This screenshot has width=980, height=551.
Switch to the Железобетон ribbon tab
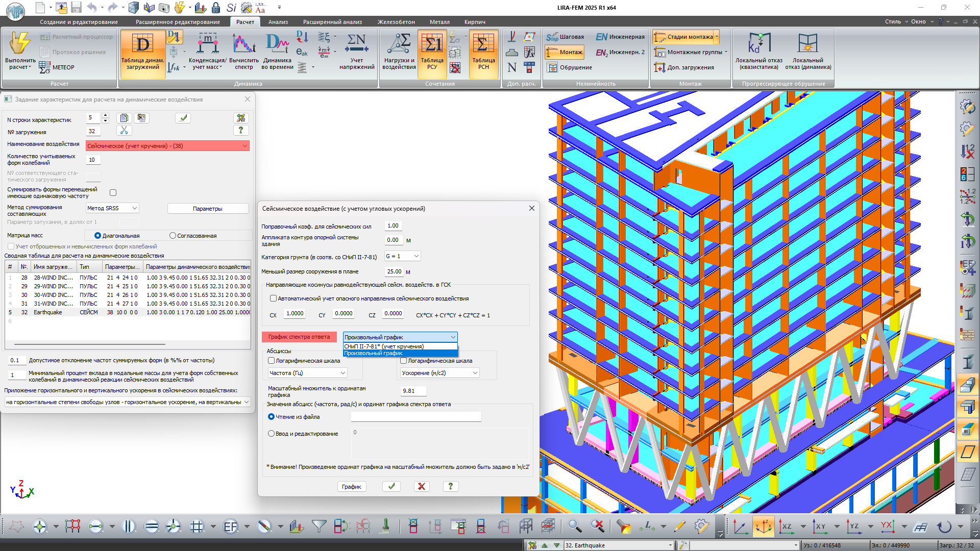(396, 22)
